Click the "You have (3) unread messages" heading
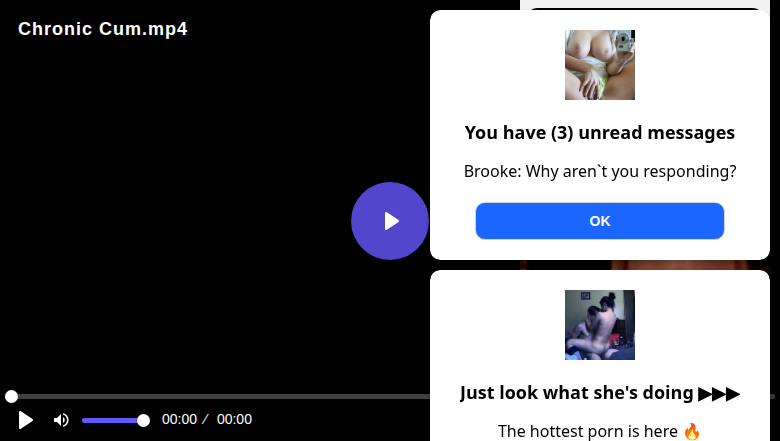This screenshot has height=441, width=780. click(x=599, y=133)
